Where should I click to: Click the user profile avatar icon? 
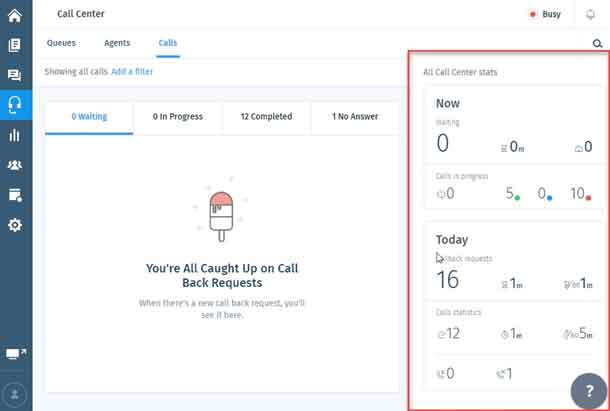tap(15, 393)
